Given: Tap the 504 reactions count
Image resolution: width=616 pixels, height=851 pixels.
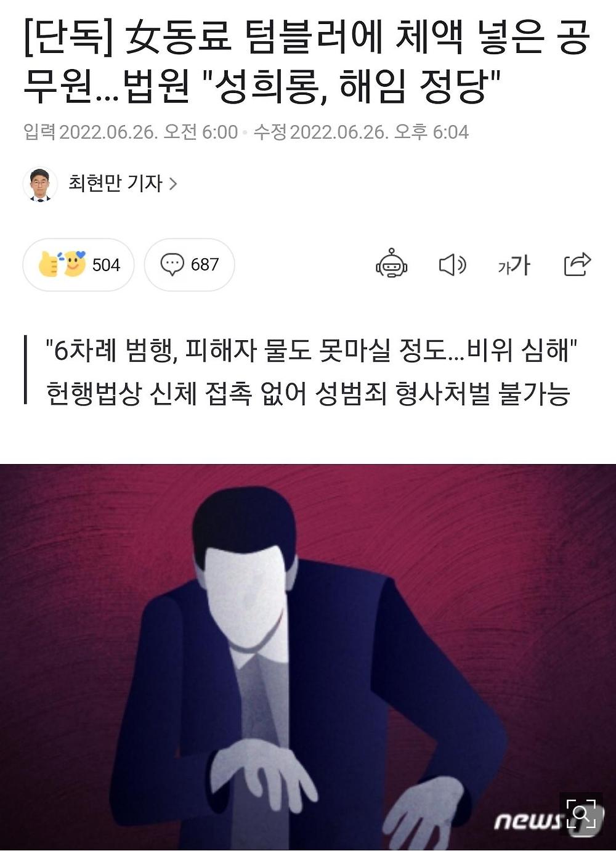Looking at the screenshot, I should tap(106, 265).
